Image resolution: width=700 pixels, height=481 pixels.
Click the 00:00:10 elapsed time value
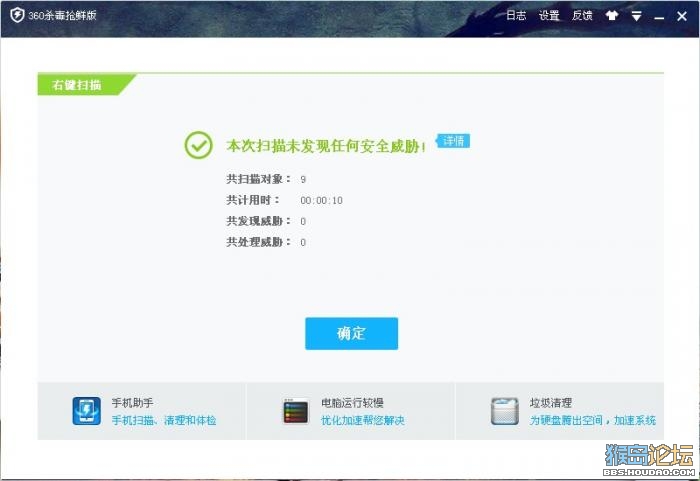(x=321, y=201)
